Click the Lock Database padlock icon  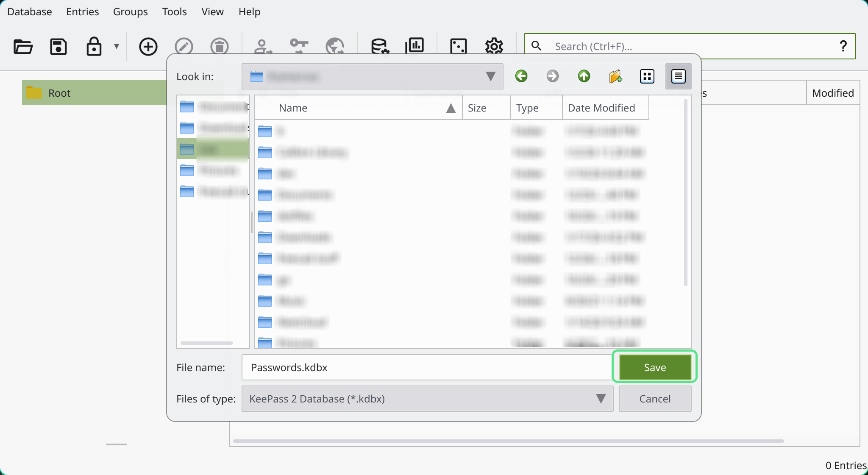pos(94,46)
